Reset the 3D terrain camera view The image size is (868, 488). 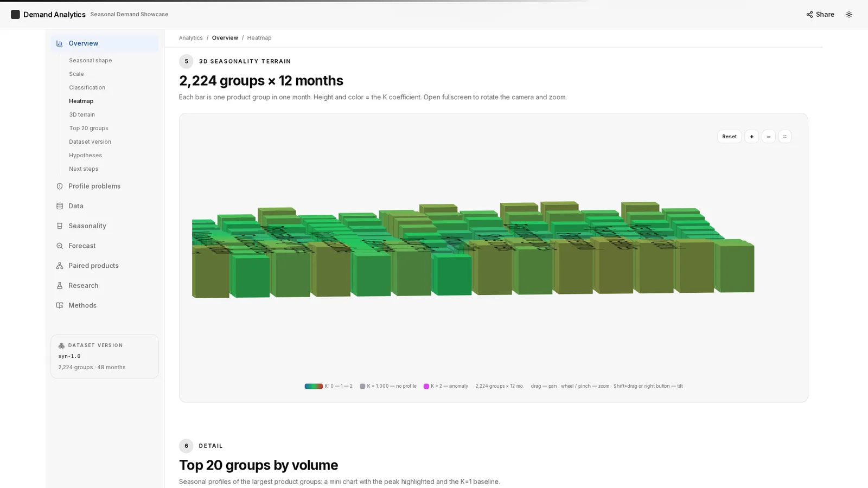(x=729, y=137)
